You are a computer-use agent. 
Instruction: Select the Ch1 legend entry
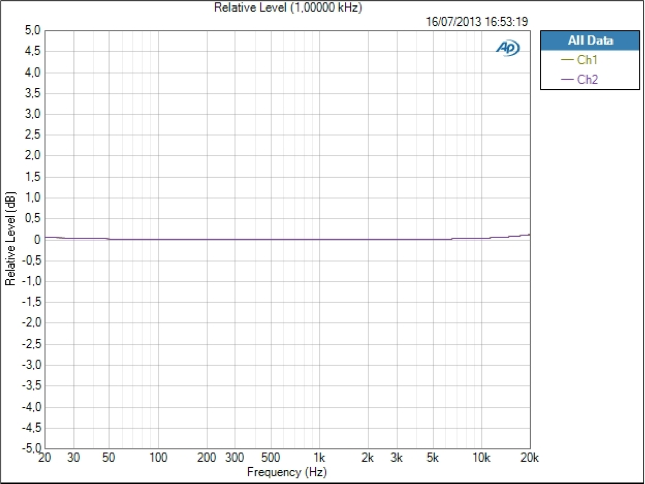579,60
